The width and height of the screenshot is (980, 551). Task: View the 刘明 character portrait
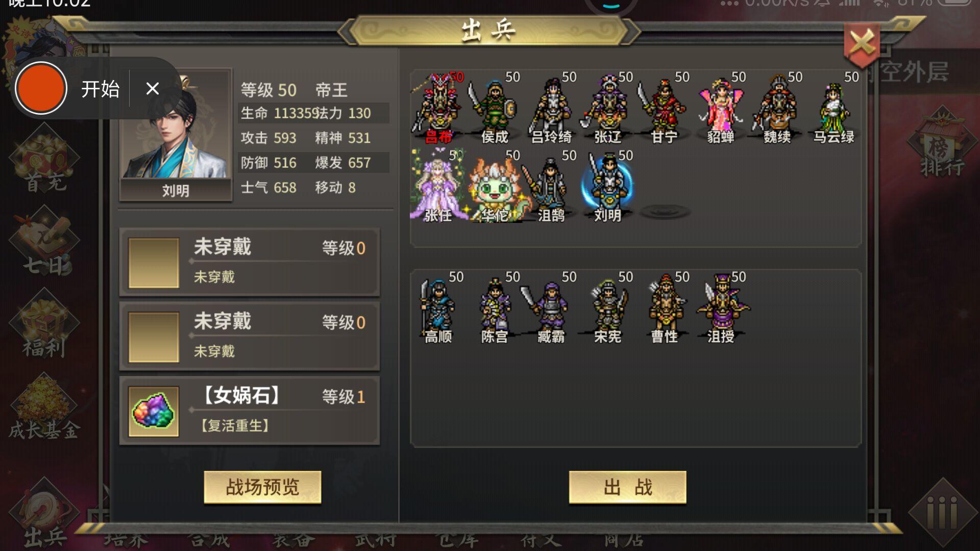[176, 134]
